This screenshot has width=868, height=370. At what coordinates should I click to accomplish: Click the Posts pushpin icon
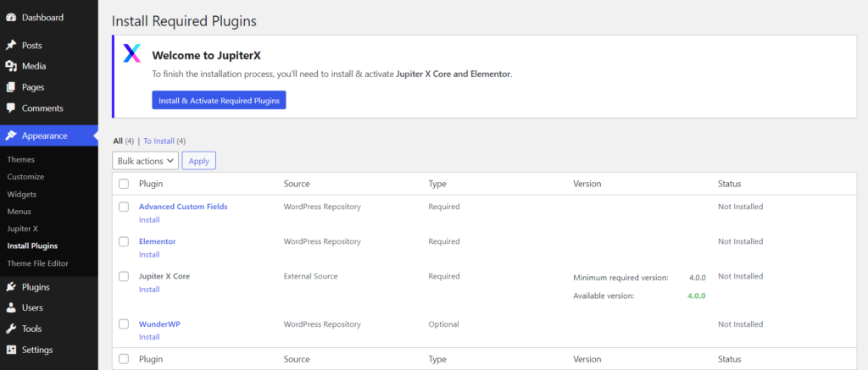(10, 46)
